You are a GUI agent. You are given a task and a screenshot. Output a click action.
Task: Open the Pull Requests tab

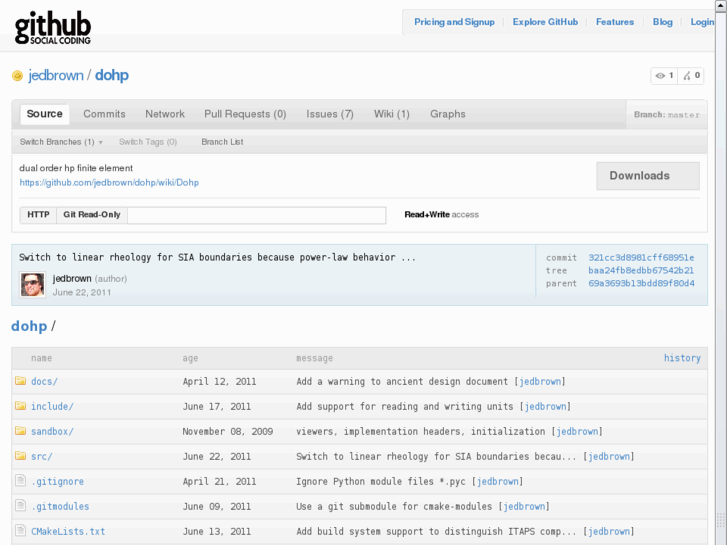245,114
